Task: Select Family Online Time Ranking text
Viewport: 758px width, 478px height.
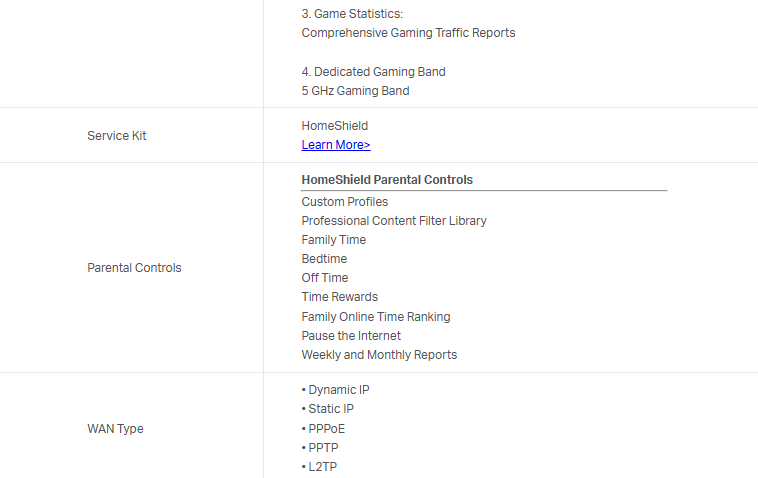Action: (376, 317)
